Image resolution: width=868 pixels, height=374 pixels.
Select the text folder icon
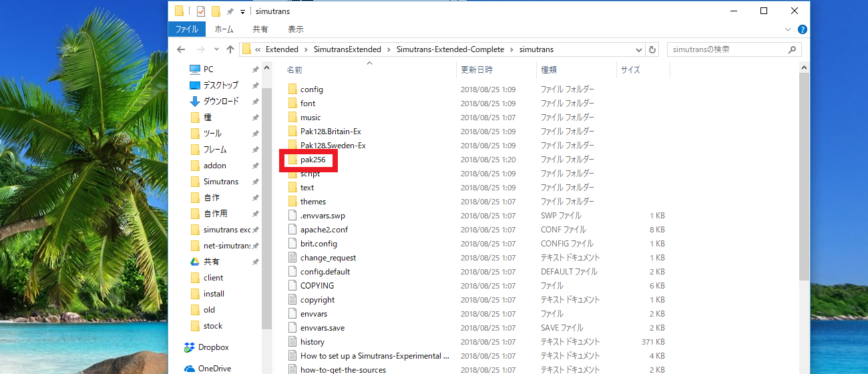292,188
